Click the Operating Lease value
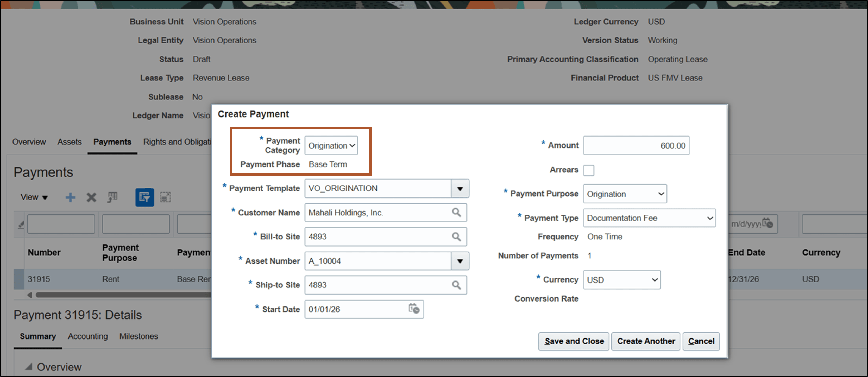The width and height of the screenshot is (868, 377). [677, 59]
